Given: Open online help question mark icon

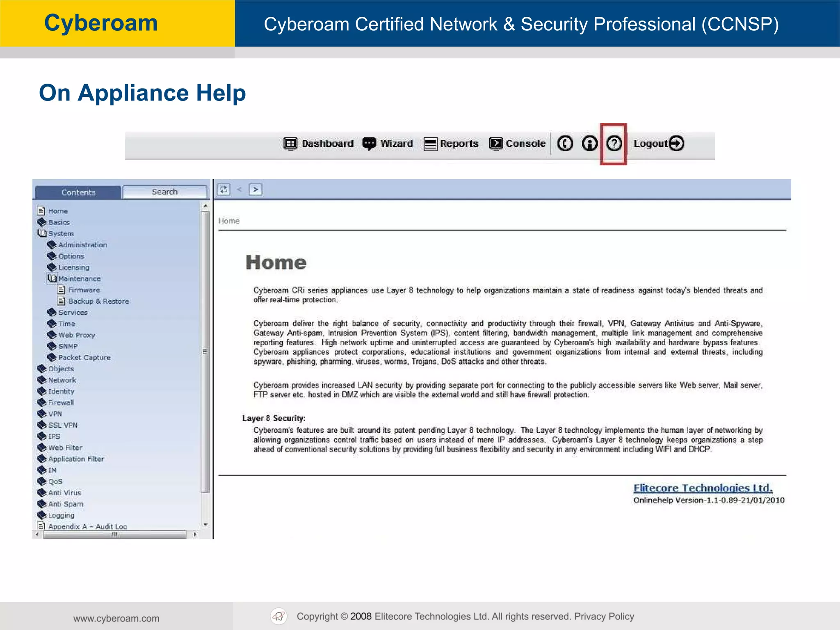Looking at the screenshot, I should tap(614, 144).
